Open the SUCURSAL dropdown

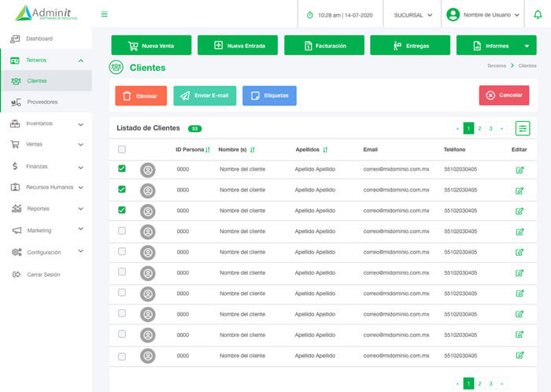413,15
